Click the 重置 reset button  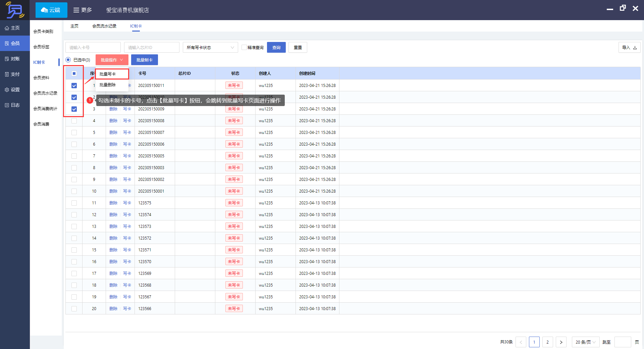click(298, 47)
